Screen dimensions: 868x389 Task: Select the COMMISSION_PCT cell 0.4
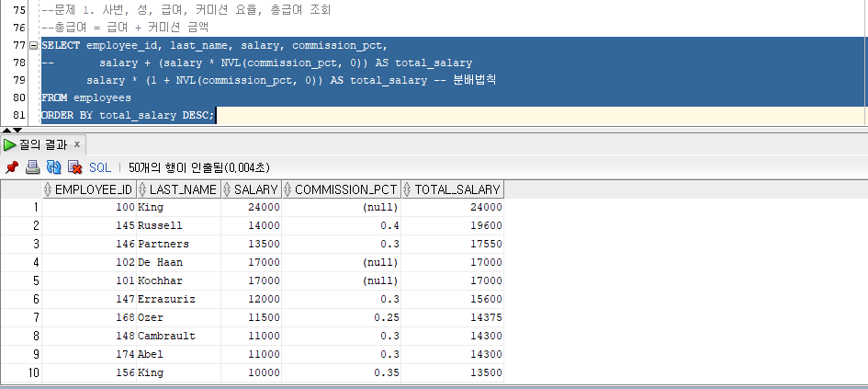click(x=341, y=225)
